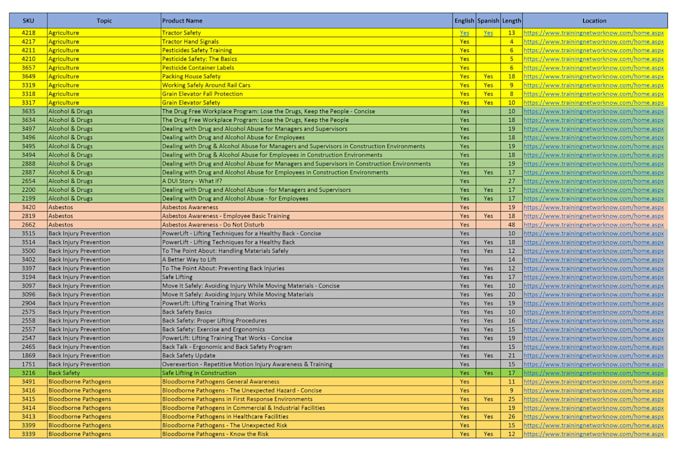
Task: Click Safe Lifting In Construction cell
Action: coord(307,373)
